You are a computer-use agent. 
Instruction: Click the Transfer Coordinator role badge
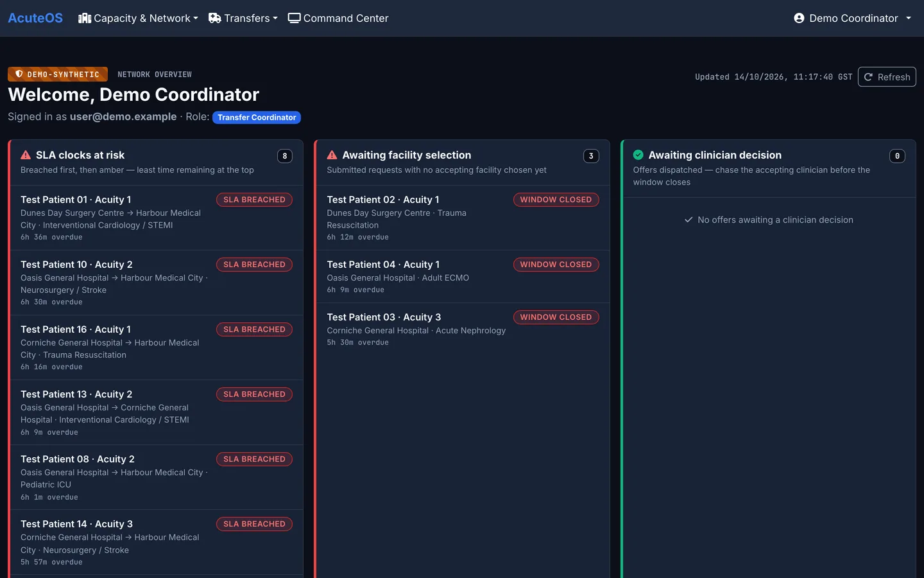click(x=257, y=118)
